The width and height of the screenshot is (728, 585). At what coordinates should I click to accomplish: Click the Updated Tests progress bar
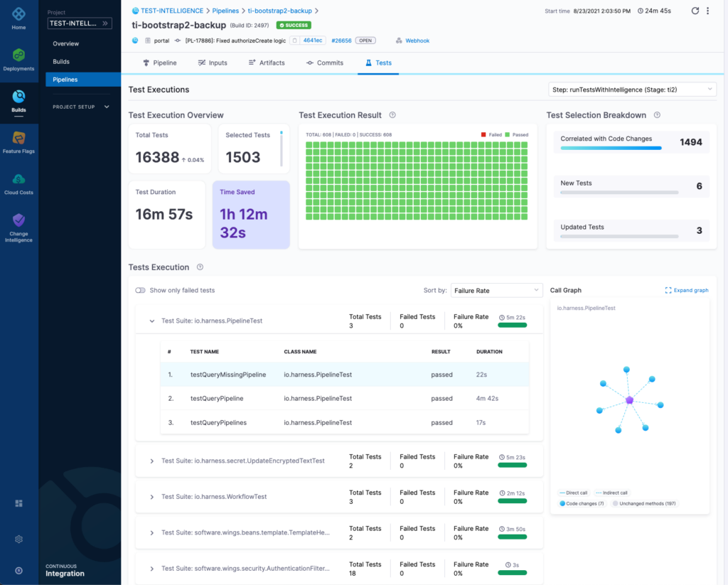[619, 236]
